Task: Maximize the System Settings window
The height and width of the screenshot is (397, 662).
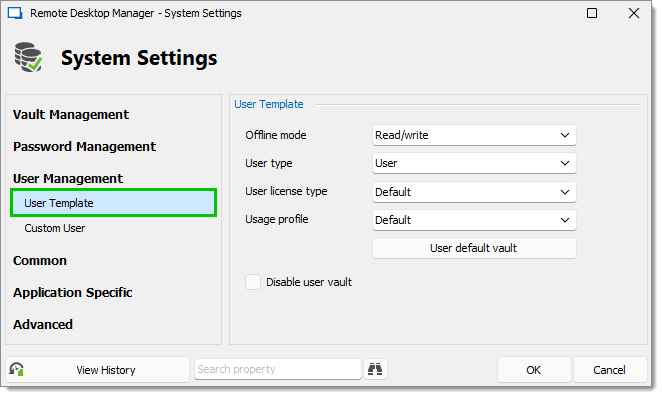Action: (592, 13)
